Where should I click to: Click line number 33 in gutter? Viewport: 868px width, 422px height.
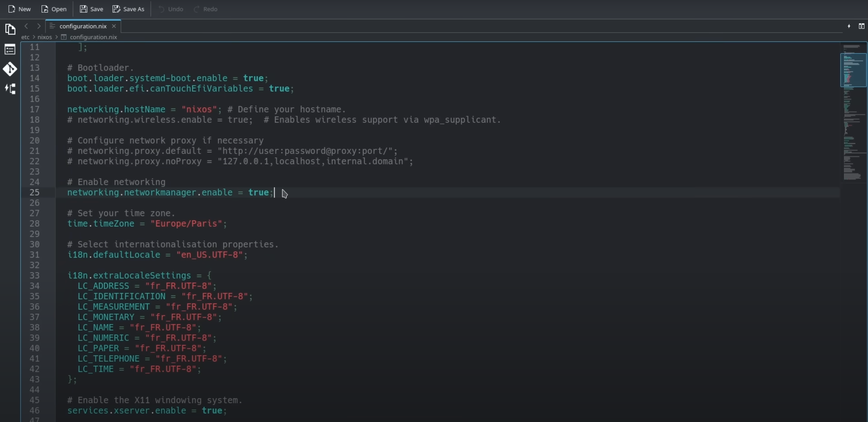coord(35,276)
